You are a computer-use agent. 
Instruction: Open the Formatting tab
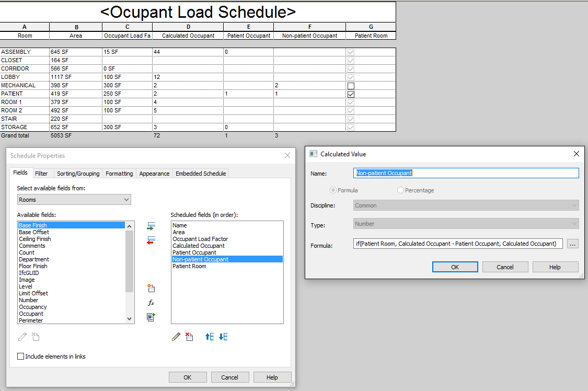[119, 174]
